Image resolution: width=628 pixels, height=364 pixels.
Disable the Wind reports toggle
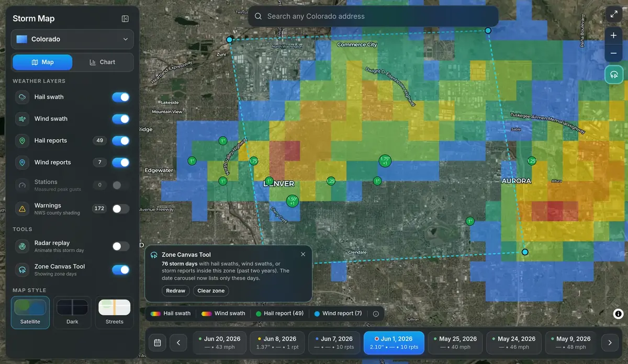click(x=120, y=163)
